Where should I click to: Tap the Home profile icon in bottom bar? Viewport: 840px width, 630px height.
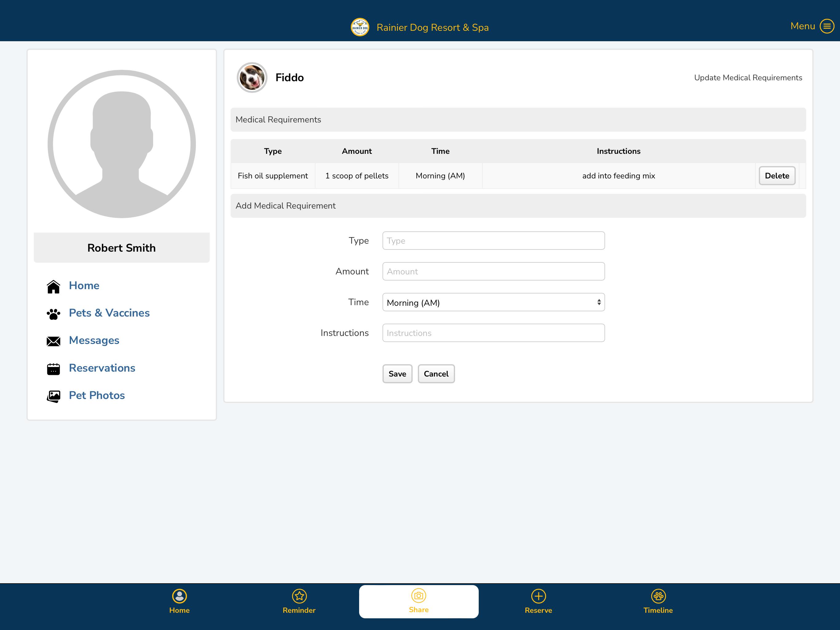[179, 596]
